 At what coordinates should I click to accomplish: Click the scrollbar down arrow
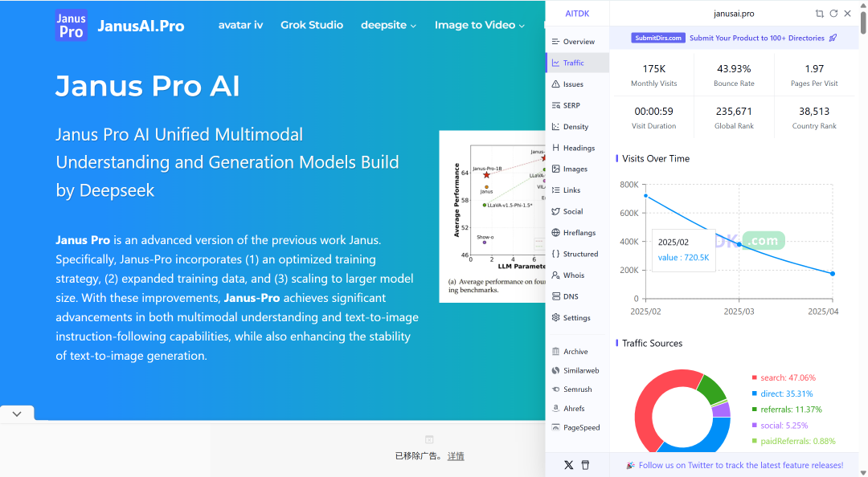click(x=863, y=472)
